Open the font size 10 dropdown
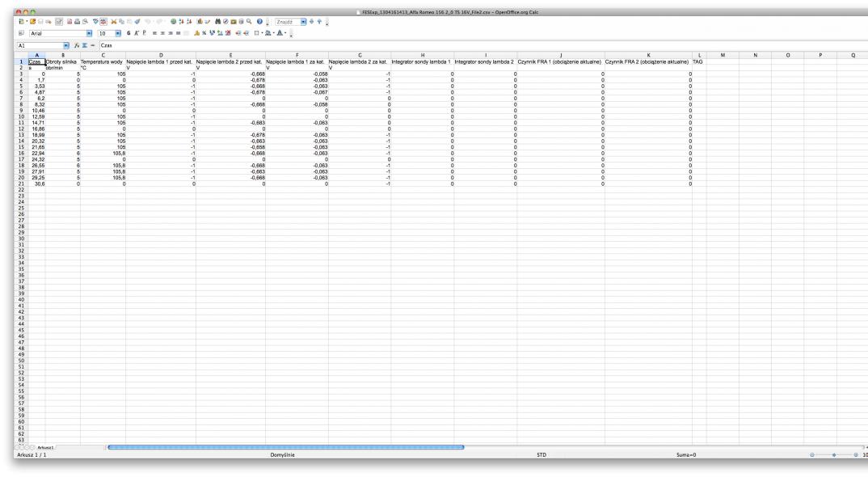The image size is (868, 477). pos(119,33)
